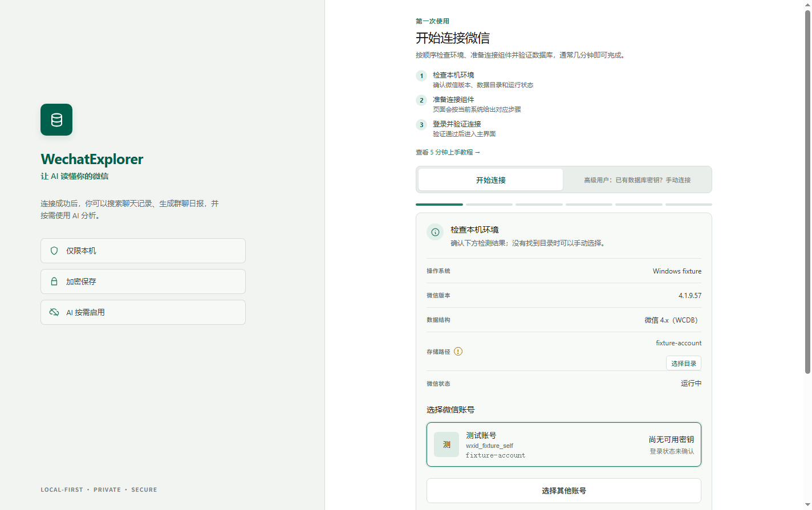Screen dimensions: 812x510
Task: Click the Windows fixture value
Action: [x=677, y=271]
